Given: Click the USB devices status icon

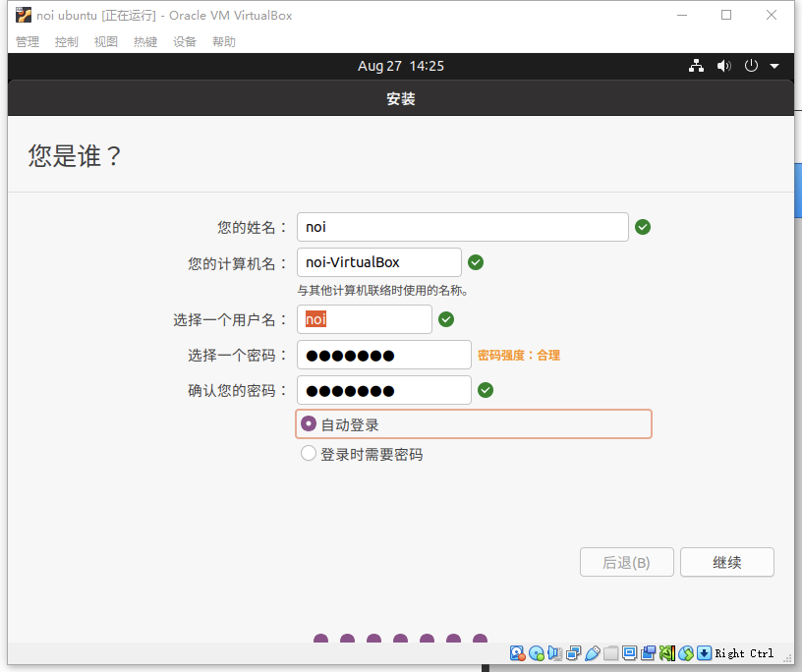Looking at the screenshot, I should click(593, 653).
